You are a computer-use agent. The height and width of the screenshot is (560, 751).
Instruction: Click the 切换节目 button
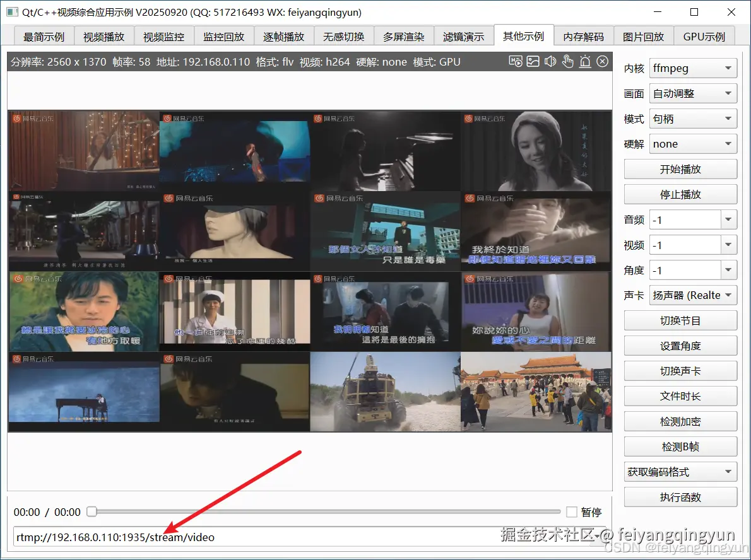pyautogui.click(x=680, y=321)
